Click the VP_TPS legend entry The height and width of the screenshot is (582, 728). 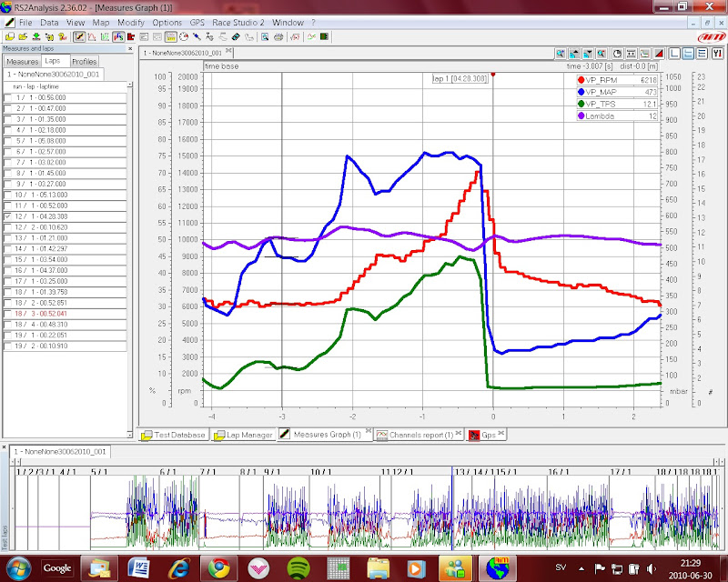click(617, 105)
